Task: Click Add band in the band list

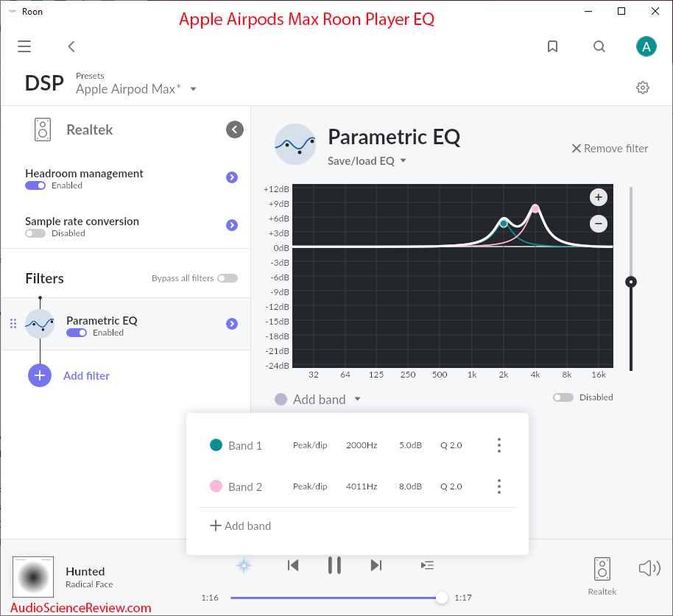Action: pyautogui.click(x=240, y=526)
